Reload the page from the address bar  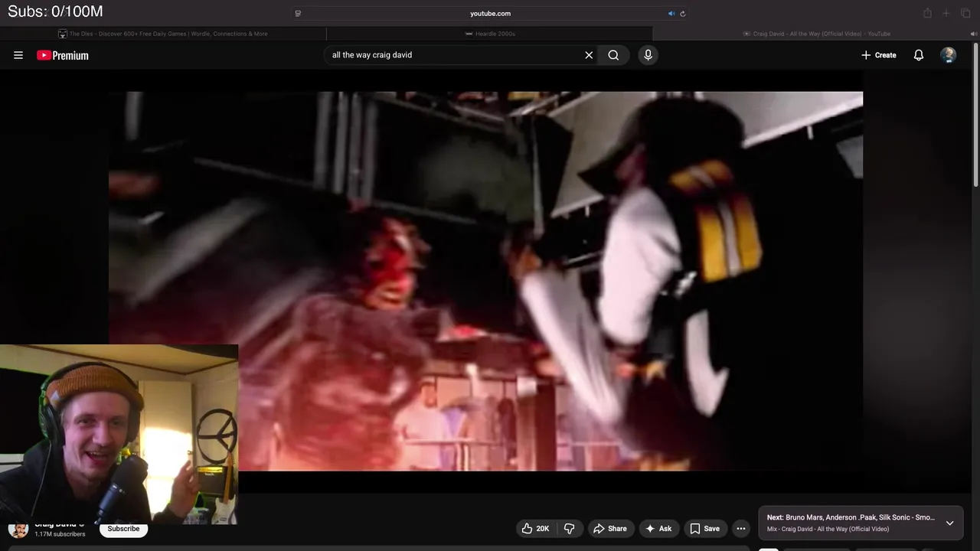[x=682, y=13]
